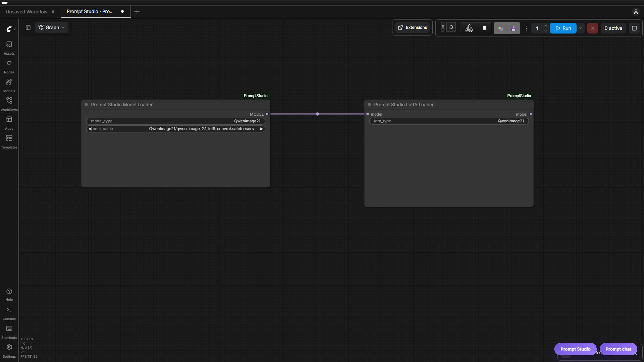Click the sailboat logo toolbar icon
Screen dimensions: 644x362
[469, 28]
